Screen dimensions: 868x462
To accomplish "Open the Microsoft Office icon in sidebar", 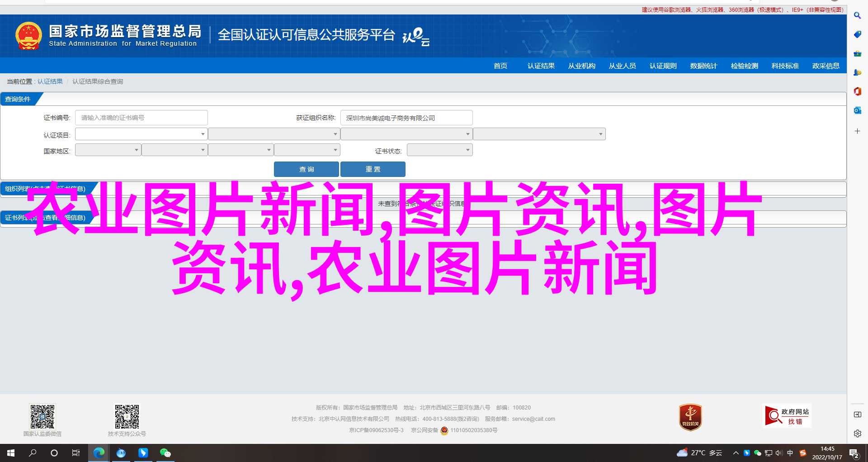I will [x=857, y=91].
